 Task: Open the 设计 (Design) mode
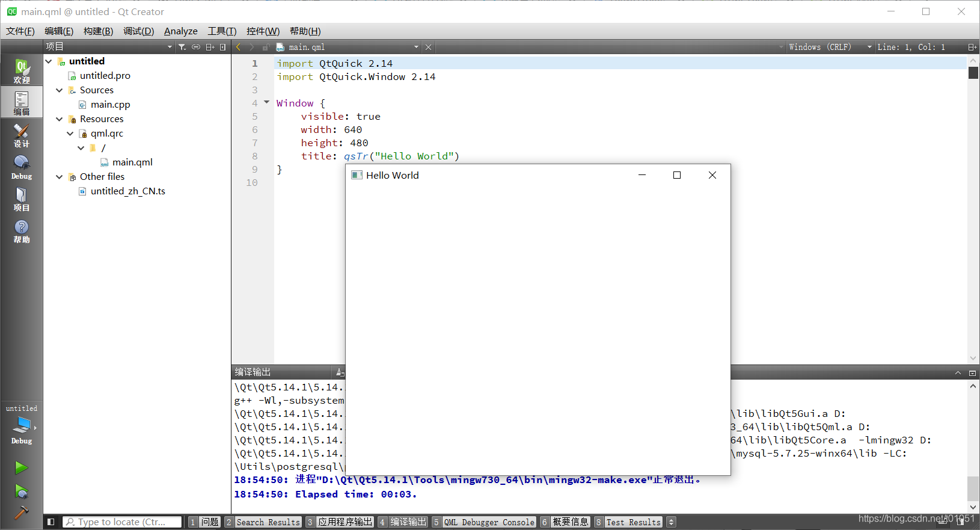22,135
